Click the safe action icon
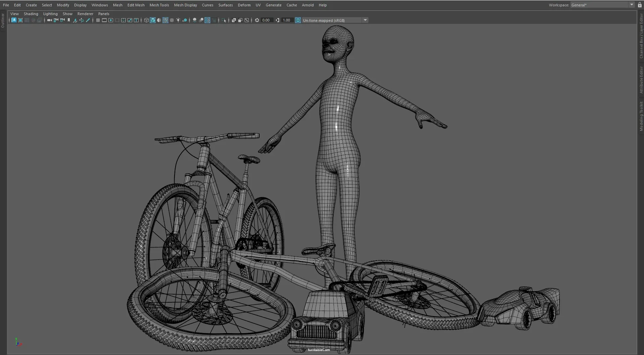The height and width of the screenshot is (355, 644). [x=130, y=20]
